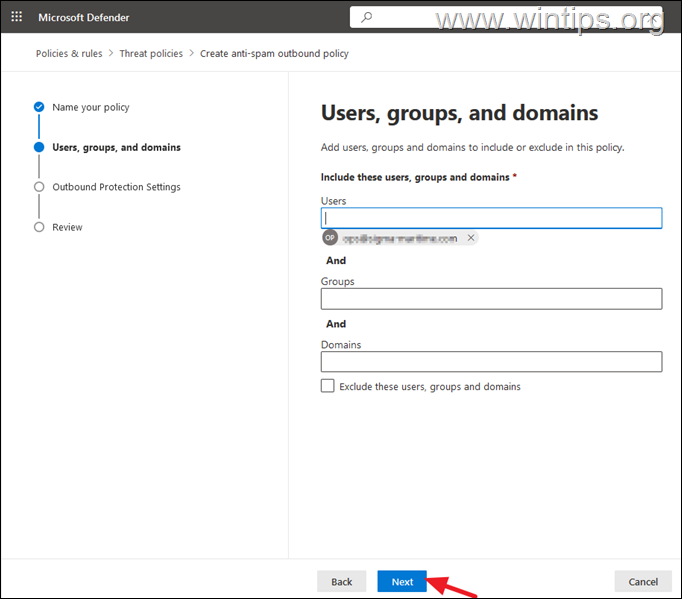Click the Microsoft Defender title

tap(84, 17)
